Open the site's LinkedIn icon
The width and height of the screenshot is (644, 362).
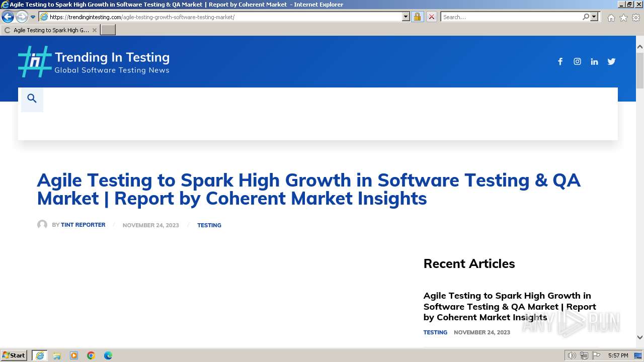[594, 61]
